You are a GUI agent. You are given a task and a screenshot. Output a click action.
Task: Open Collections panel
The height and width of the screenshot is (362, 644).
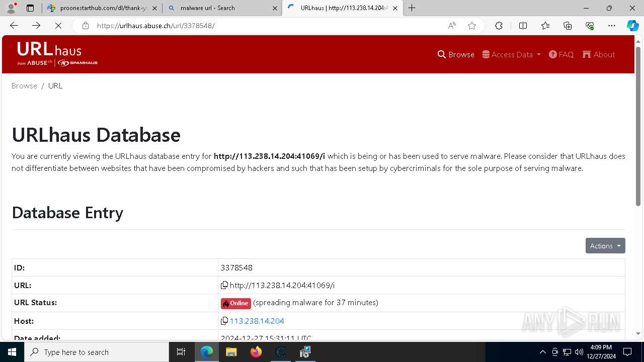pos(568,26)
